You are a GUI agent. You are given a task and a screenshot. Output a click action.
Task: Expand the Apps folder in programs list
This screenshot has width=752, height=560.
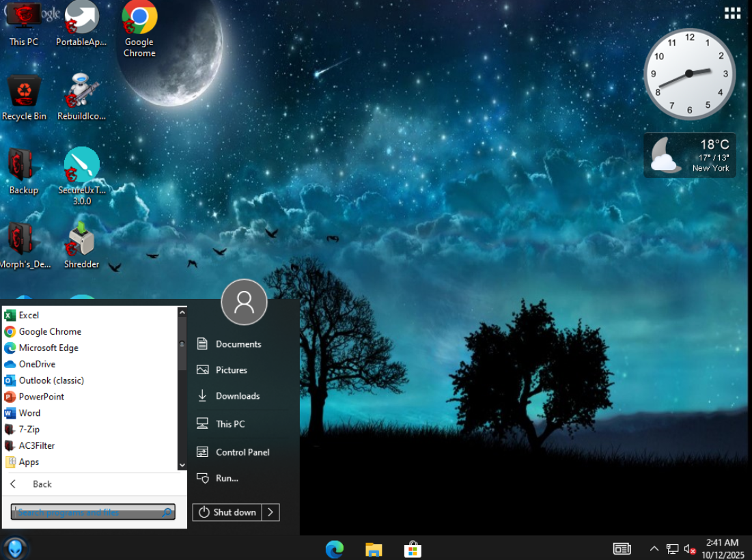click(29, 462)
